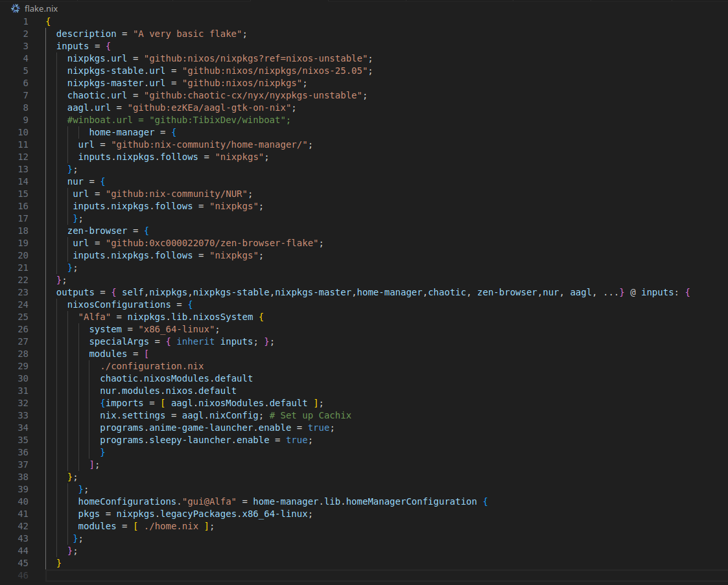Click chaotic.url on line 7
Viewport: 728px width, 585px height.
coord(97,95)
